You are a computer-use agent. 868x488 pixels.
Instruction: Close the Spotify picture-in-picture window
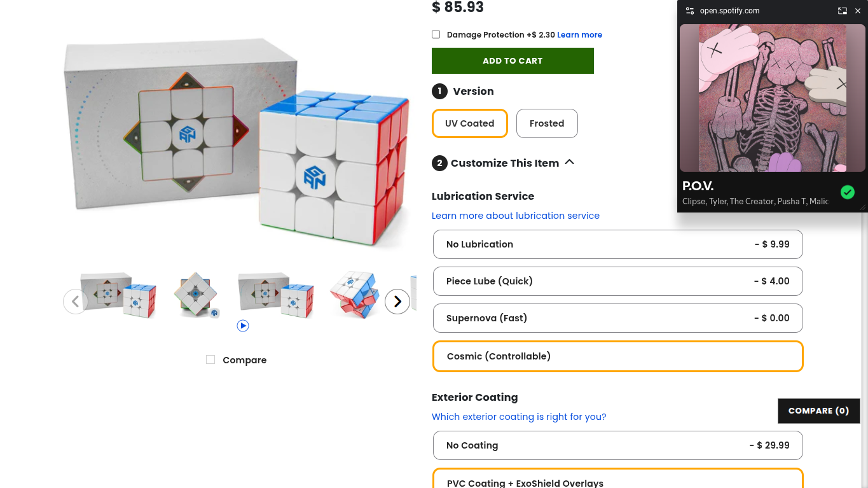coord(858,11)
